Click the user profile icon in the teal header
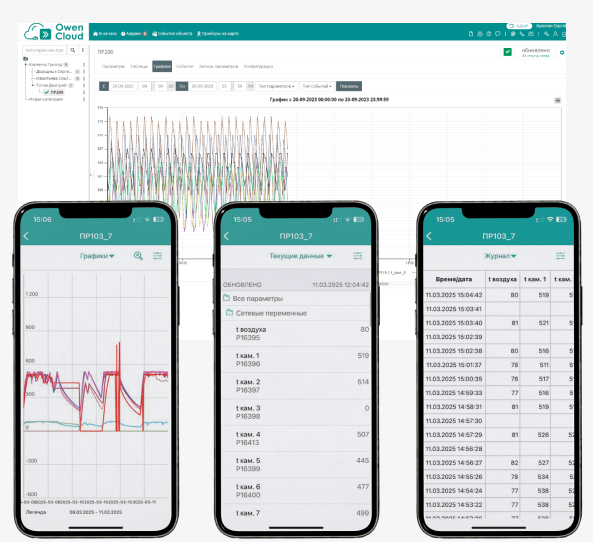This screenshot has height=542, width=593. 555,34
